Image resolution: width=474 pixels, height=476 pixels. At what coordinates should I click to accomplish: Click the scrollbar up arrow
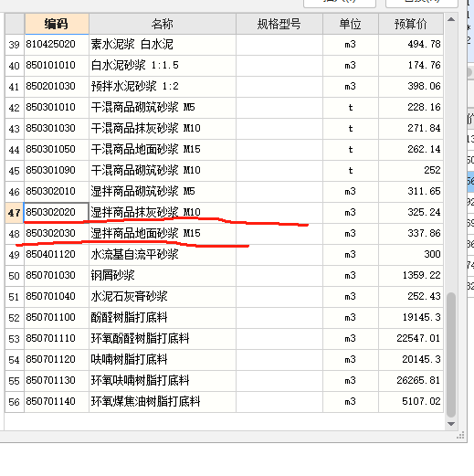pos(451,20)
